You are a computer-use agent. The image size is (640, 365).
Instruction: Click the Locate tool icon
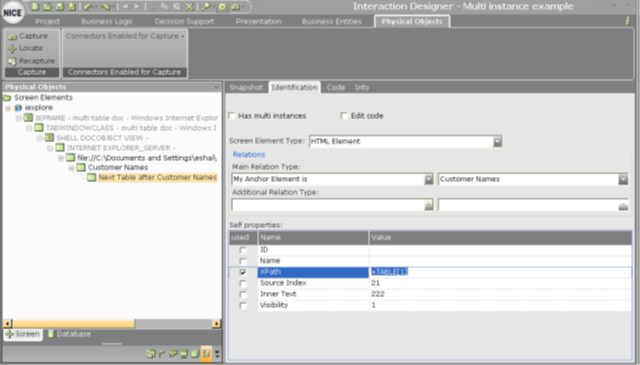point(12,49)
